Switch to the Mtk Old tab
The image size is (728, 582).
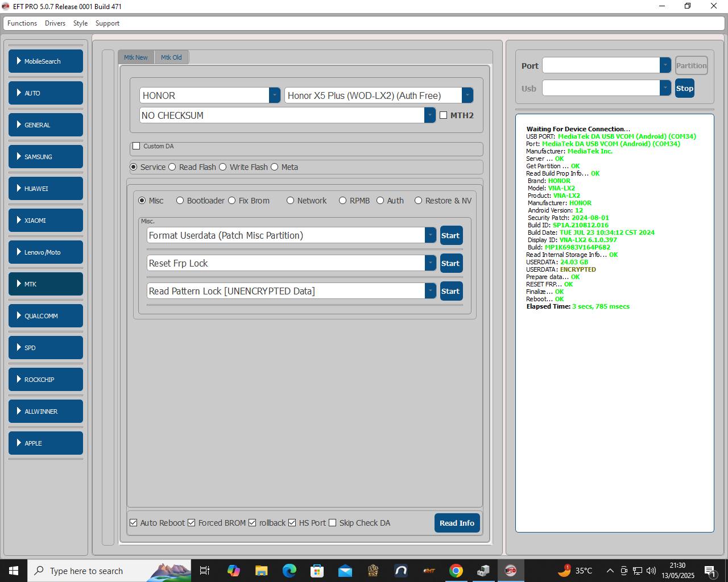pyautogui.click(x=171, y=57)
